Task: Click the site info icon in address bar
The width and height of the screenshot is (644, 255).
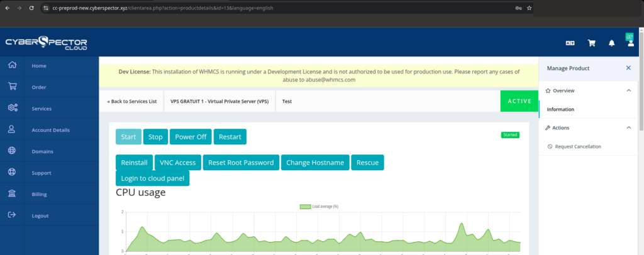Action: point(46,8)
